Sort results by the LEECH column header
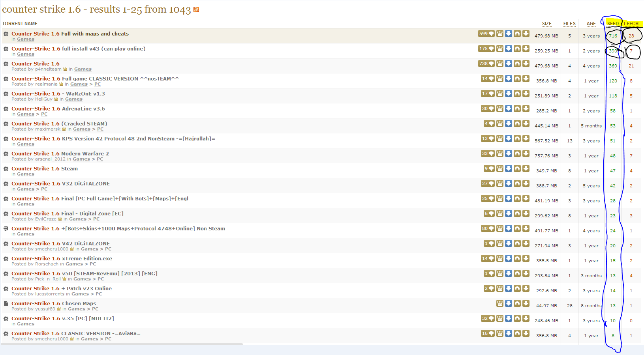 coord(631,24)
